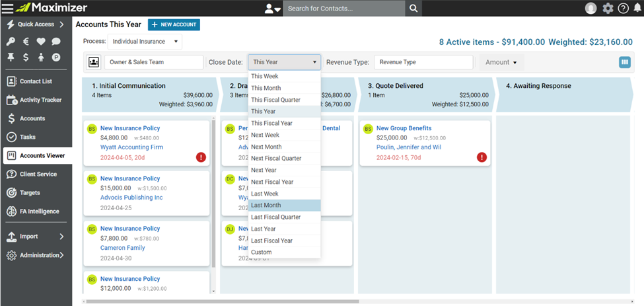Select This Fiscal Quarter option
The height and width of the screenshot is (306, 644).
[284, 100]
